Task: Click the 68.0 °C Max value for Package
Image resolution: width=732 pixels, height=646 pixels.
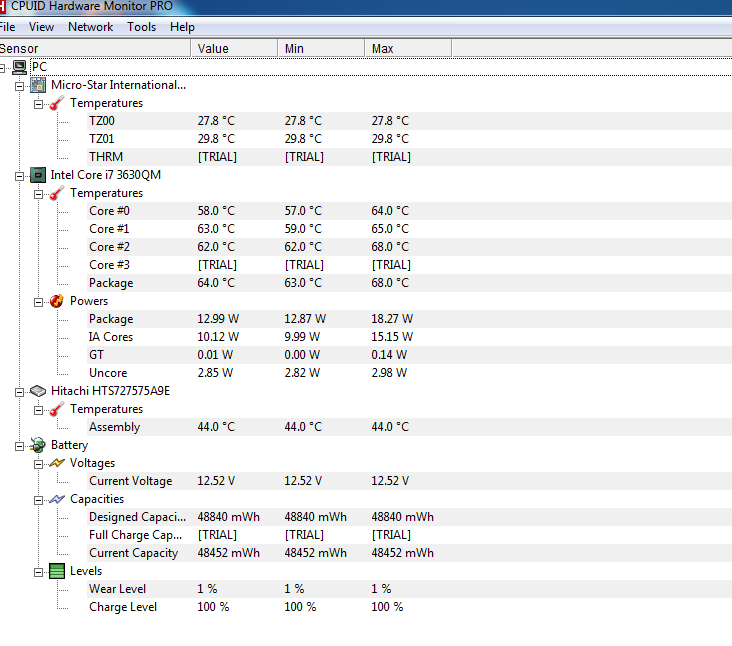Action: coord(390,283)
